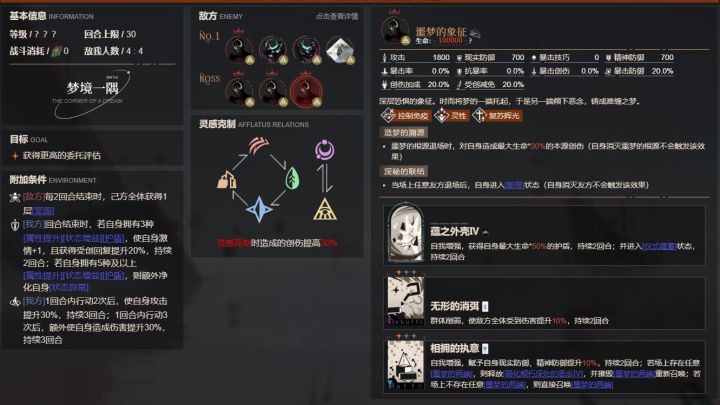Viewport: 720px width, 405px height.
Task: Click the 噩梦的象征 boss avatar
Action: click(395, 30)
